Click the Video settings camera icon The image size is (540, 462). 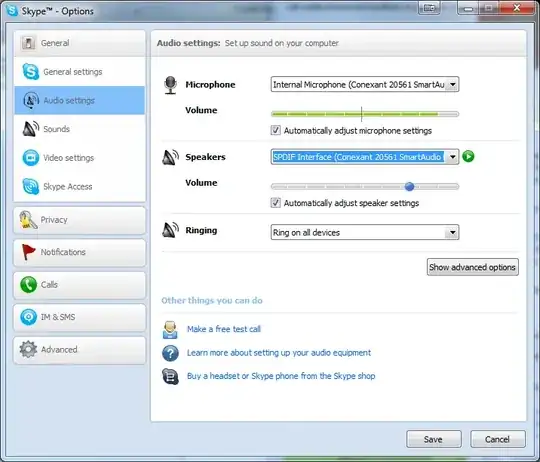[x=31, y=158]
